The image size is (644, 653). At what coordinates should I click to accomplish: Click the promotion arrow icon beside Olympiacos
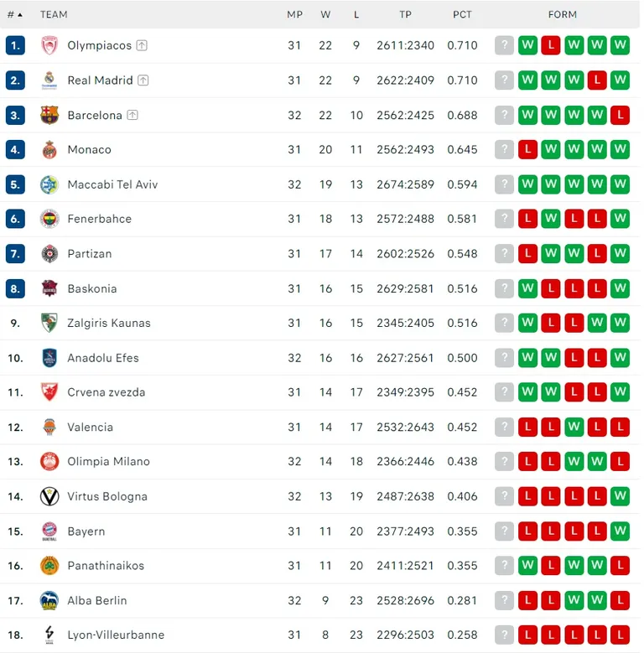coord(142,45)
